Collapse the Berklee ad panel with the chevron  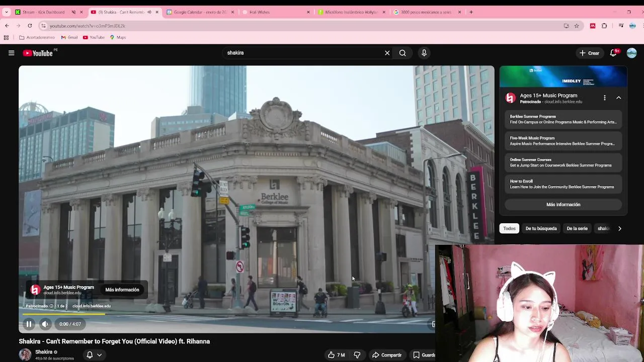(619, 98)
